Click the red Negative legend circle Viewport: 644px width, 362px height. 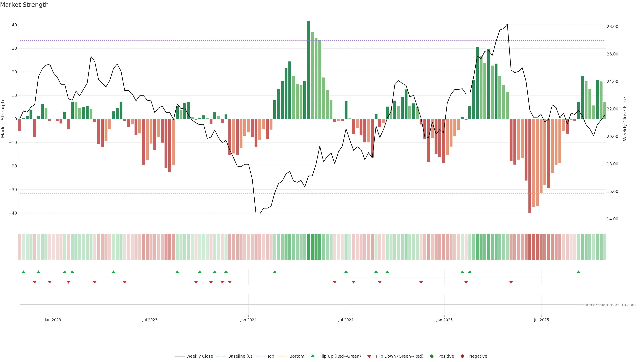(462, 356)
